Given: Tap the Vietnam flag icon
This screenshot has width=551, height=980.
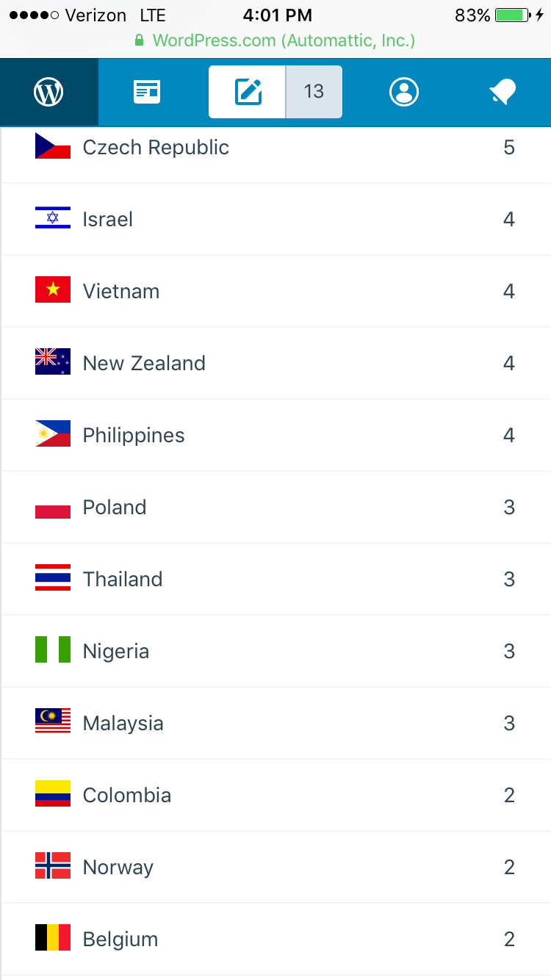Looking at the screenshot, I should point(53,290).
